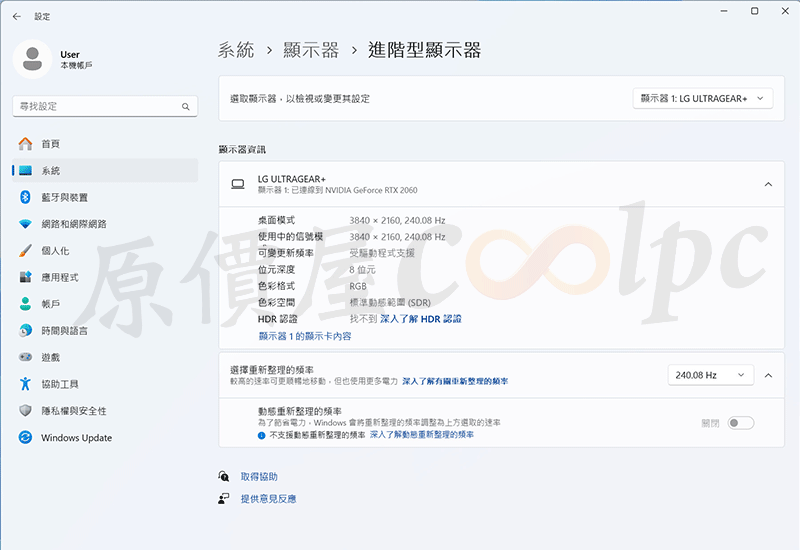
Task: Open the User account avatar
Action: pos(33,59)
